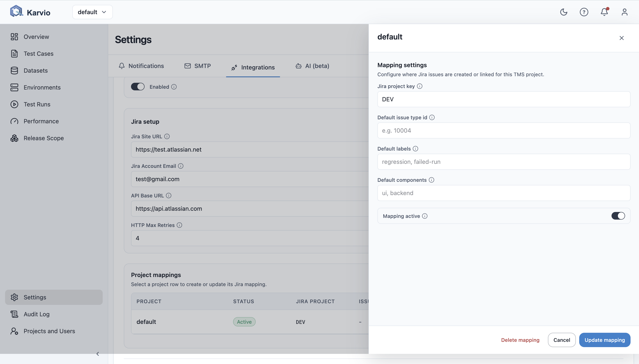Focus the Default labels field
639x364 pixels.
504,162
